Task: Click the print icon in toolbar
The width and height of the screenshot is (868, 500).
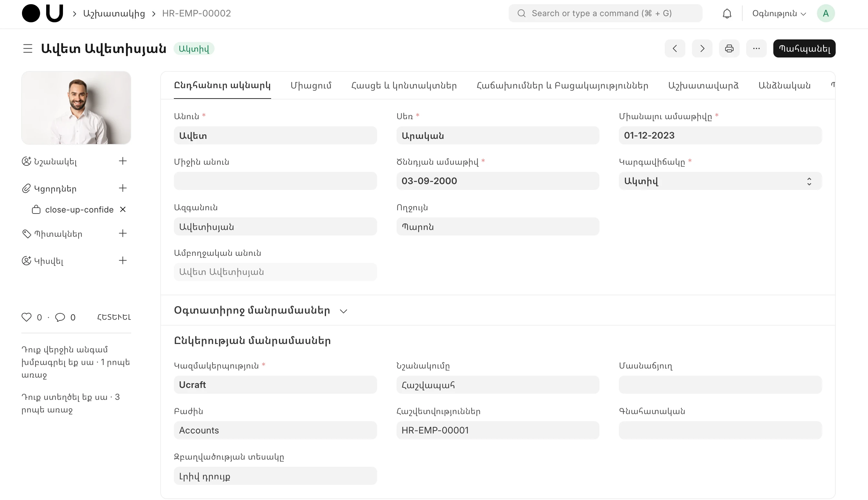Action: pos(729,49)
